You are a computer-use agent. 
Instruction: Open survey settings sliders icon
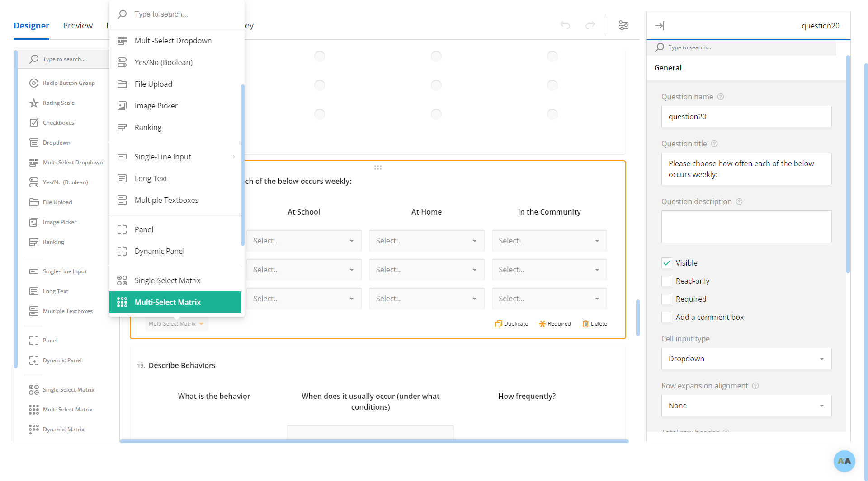pos(623,25)
